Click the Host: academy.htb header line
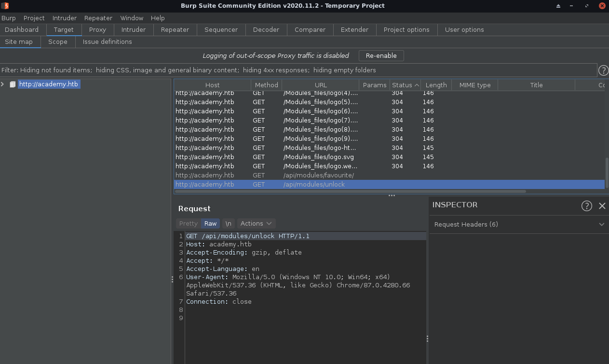The width and height of the screenshot is (609, 364). (x=219, y=244)
